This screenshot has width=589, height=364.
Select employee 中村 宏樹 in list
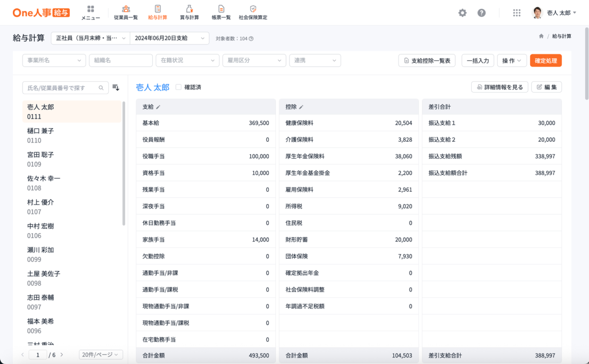point(72,231)
